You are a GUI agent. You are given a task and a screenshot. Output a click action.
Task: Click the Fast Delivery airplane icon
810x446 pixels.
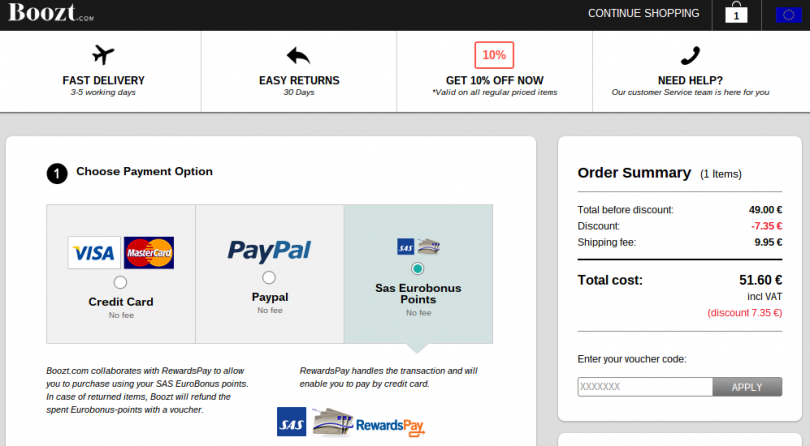click(x=103, y=54)
